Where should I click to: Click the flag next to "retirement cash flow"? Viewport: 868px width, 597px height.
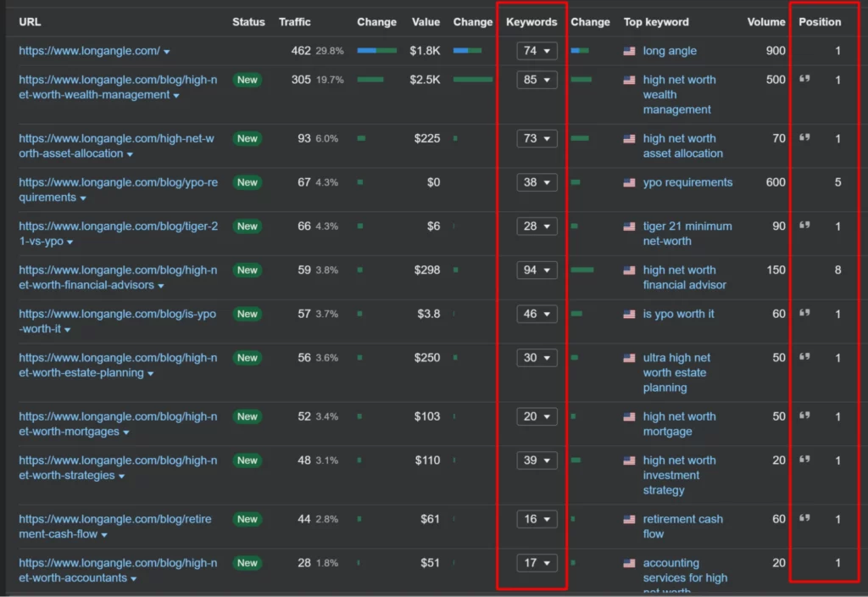click(628, 519)
